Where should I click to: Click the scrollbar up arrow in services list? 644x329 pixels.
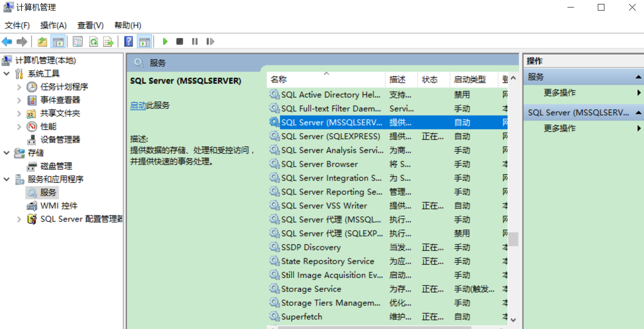pos(513,78)
